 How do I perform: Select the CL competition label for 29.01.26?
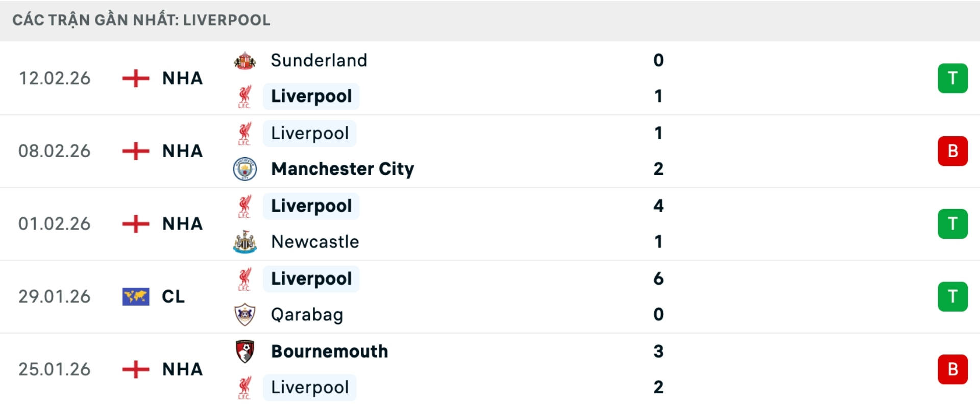pos(173,296)
